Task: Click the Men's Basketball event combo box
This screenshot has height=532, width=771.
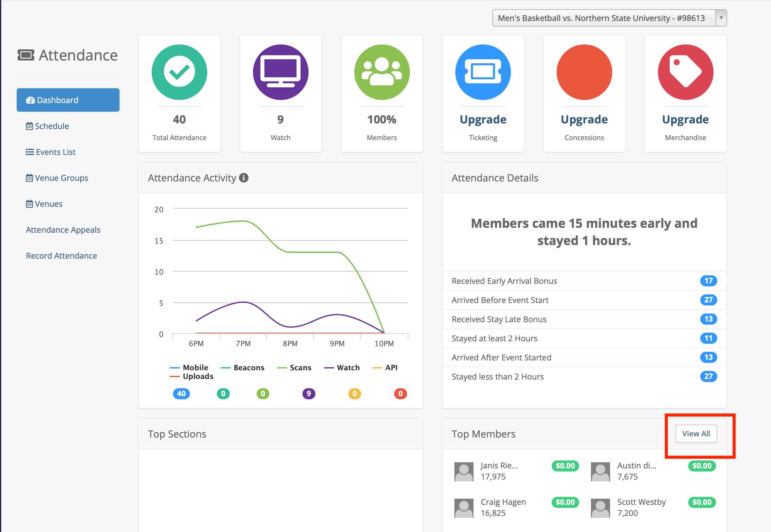Action: [x=601, y=18]
